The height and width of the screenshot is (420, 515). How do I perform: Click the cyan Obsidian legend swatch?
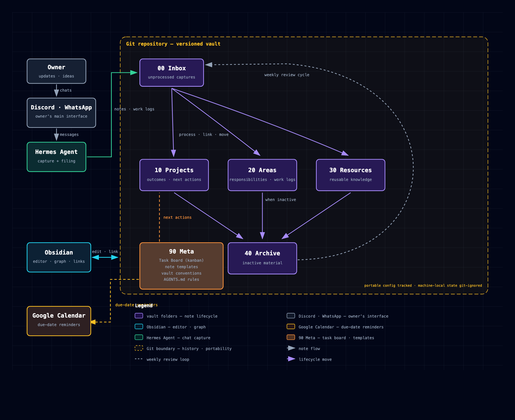139,327
